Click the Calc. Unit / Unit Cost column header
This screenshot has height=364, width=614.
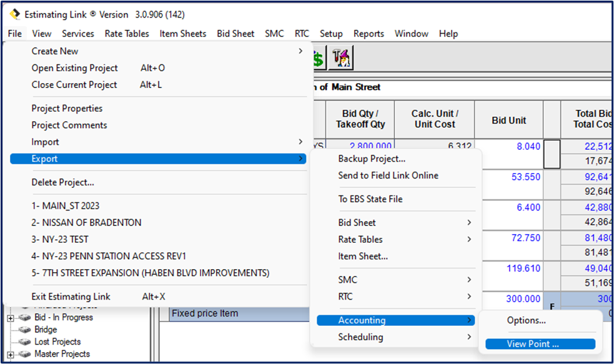435,119
